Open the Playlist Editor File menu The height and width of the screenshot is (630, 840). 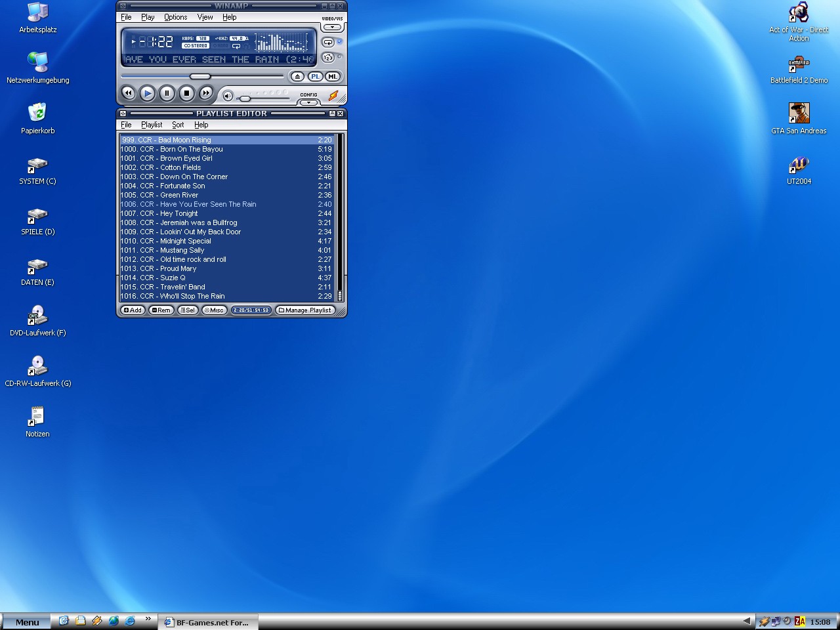[126, 125]
